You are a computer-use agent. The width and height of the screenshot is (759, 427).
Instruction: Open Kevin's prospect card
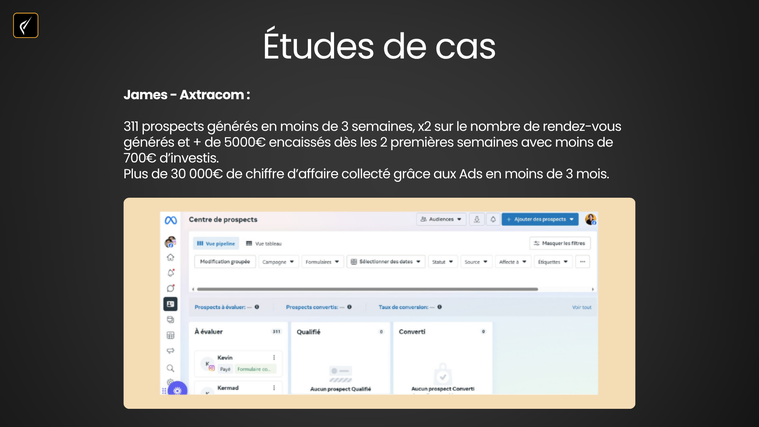tap(238, 364)
